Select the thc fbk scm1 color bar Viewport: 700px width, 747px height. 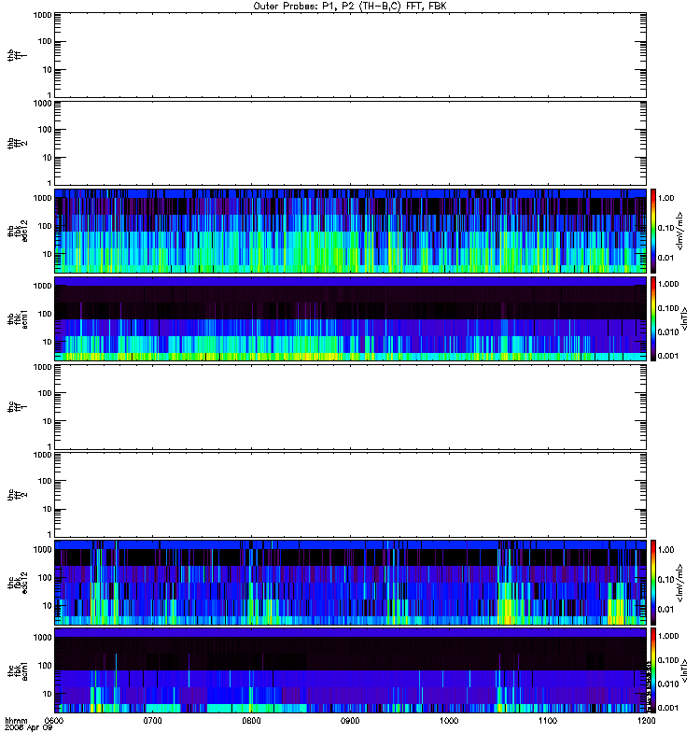[653, 670]
